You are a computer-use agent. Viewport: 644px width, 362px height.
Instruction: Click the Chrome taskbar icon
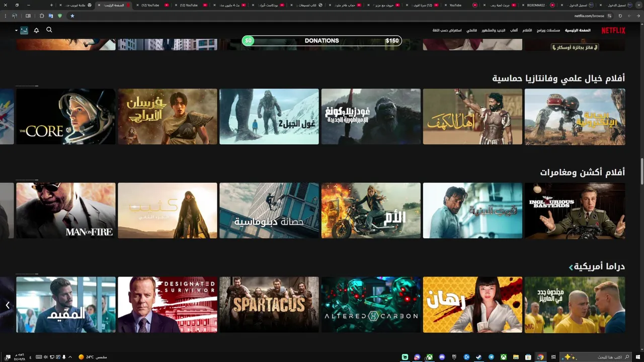[x=540, y=357]
